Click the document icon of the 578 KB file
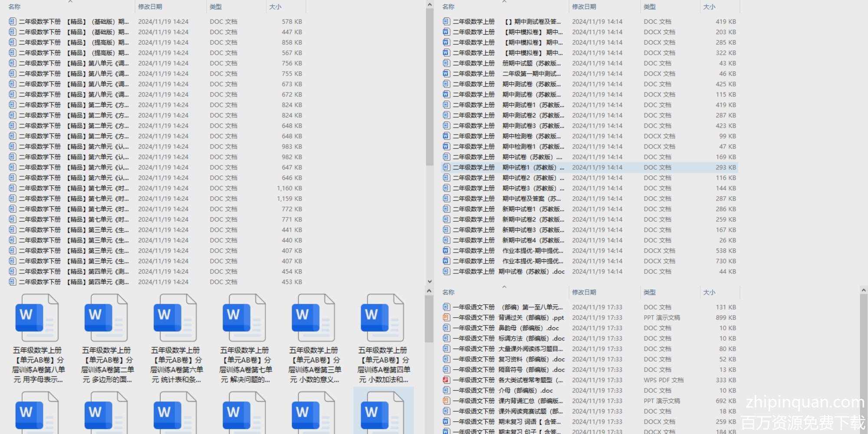The image size is (868, 434). coord(12,22)
